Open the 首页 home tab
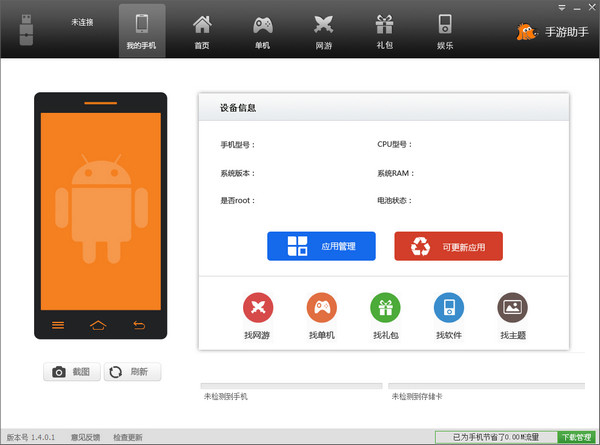 pyautogui.click(x=202, y=32)
